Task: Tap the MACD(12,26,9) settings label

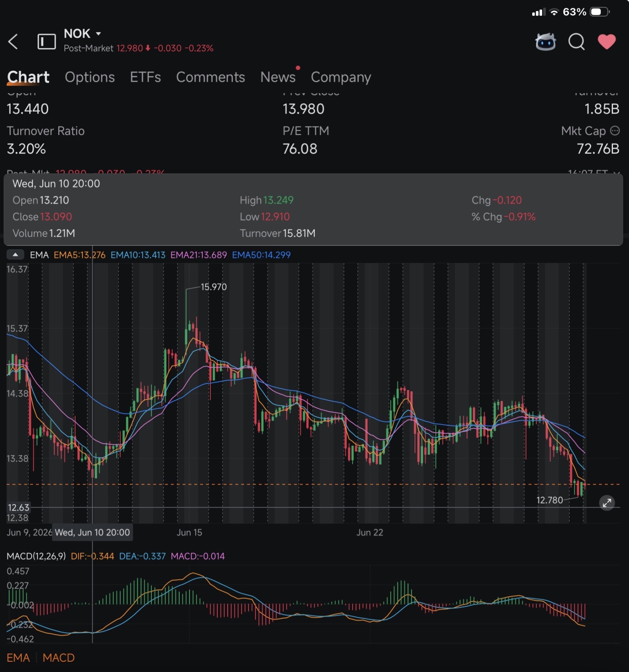Action: 36,556
